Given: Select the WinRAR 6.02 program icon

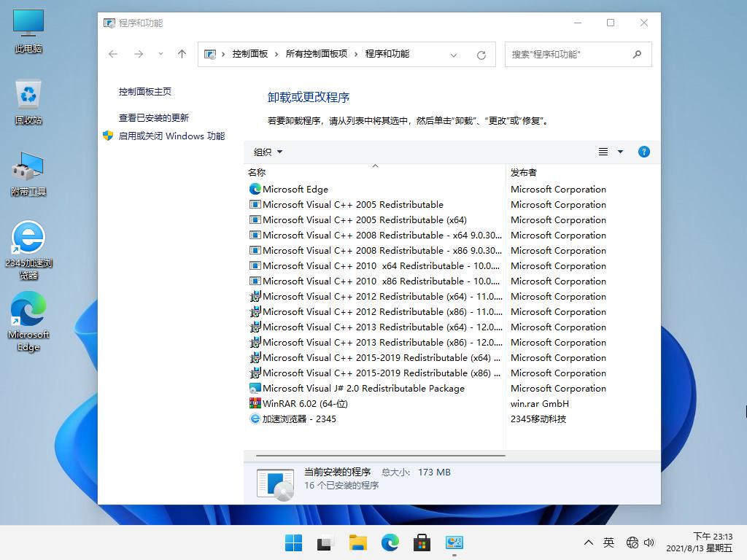Looking at the screenshot, I should click(x=255, y=403).
